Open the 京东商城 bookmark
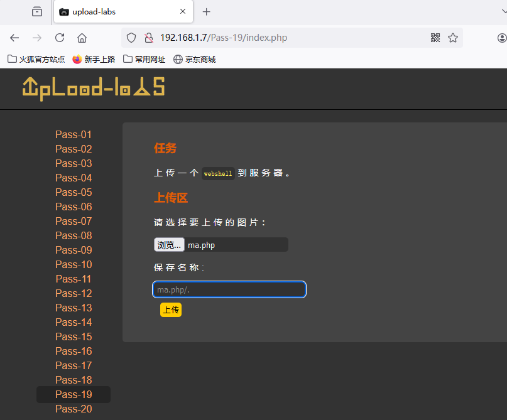Screen dimensions: 507x420 (195, 59)
